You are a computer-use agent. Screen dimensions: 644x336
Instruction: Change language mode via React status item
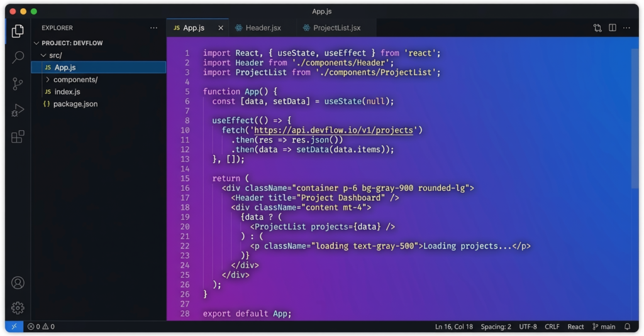575,327
